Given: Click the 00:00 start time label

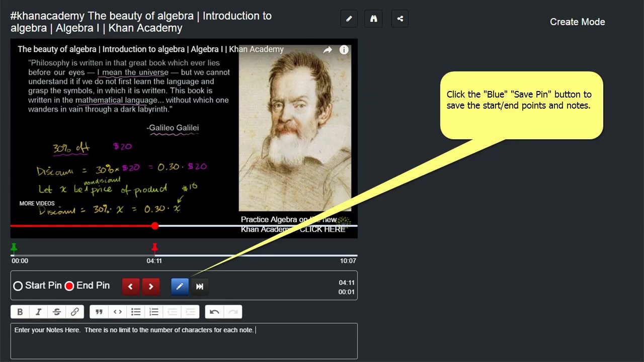Looking at the screenshot, I should [x=20, y=261].
